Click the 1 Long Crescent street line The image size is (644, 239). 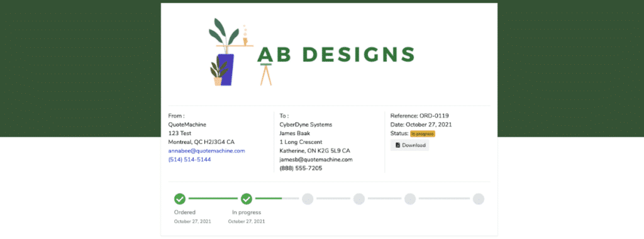pyautogui.click(x=301, y=142)
